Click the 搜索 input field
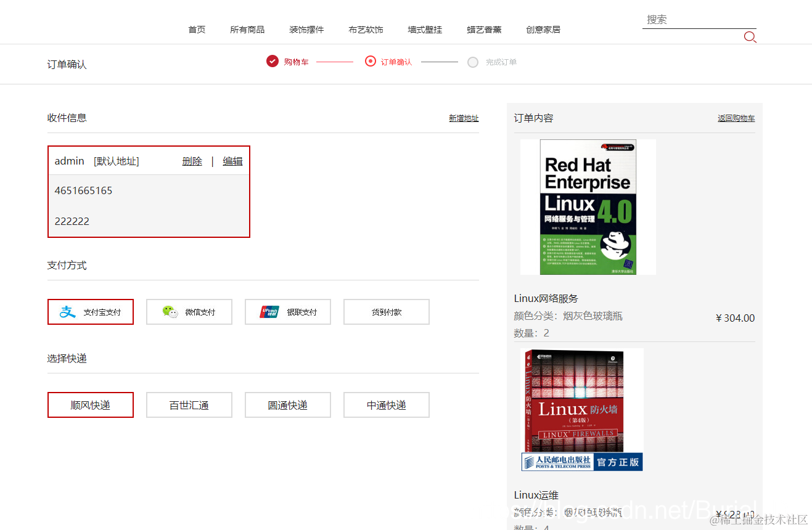This screenshot has height=530, width=812. coord(699,20)
